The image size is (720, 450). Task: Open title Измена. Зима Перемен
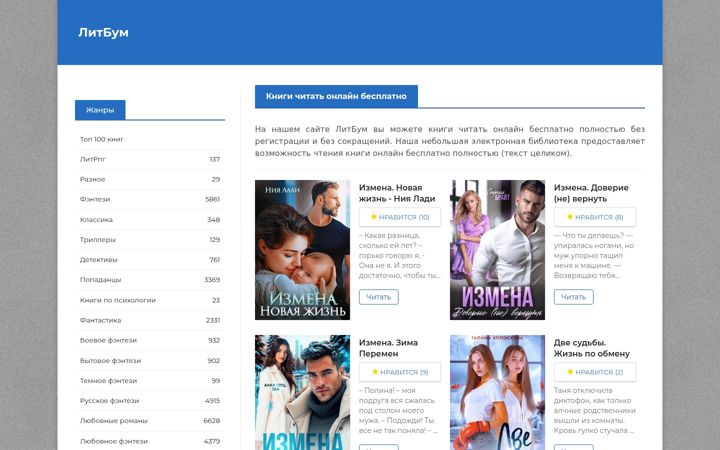(388, 348)
